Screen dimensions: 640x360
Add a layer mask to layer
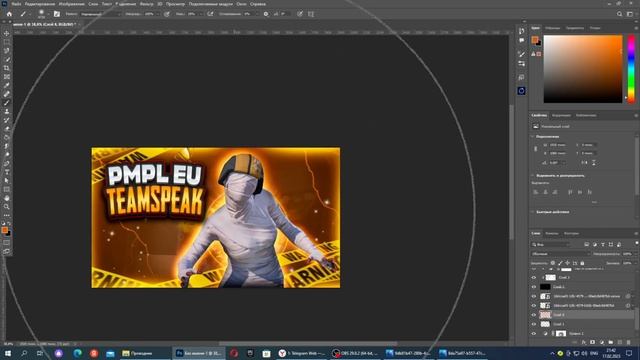coord(593,342)
